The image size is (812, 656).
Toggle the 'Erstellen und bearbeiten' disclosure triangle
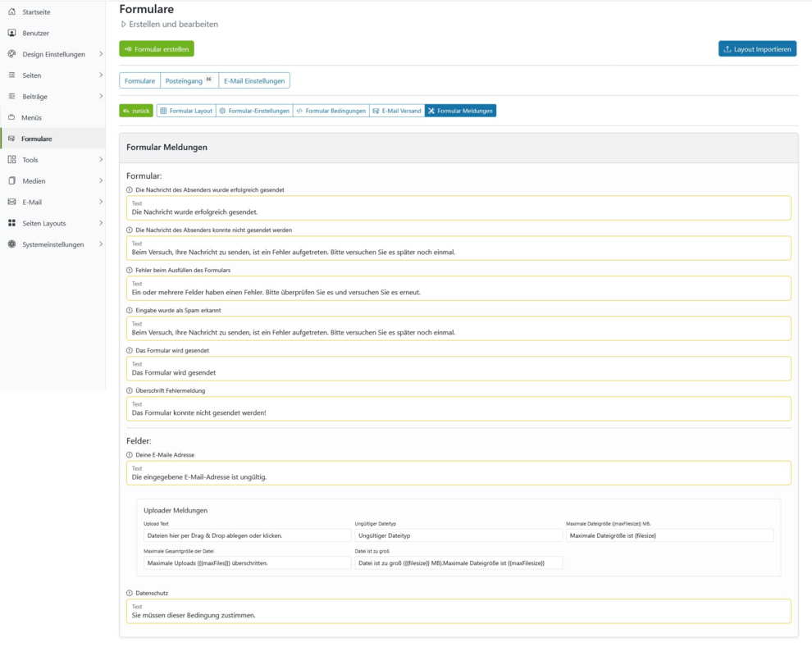[x=123, y=25]
